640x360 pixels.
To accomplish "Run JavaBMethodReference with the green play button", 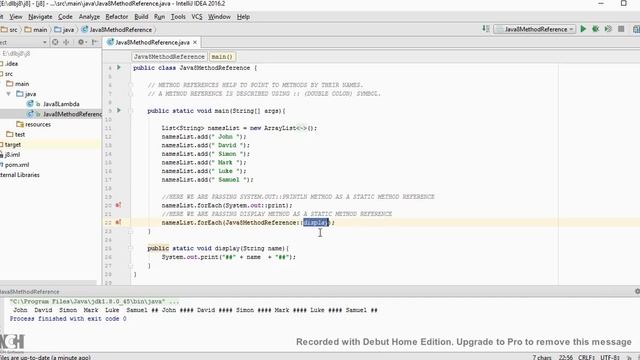I will [x=583, y=29].
